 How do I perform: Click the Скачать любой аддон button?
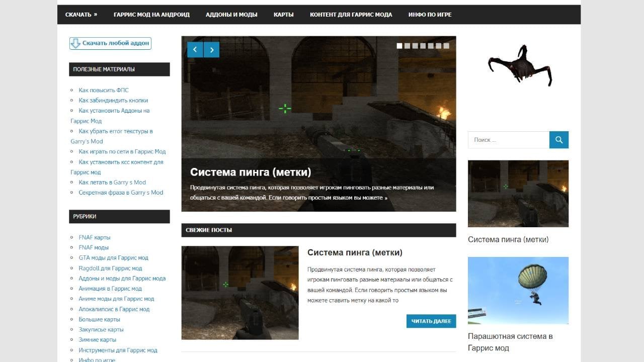pos(110,43)
